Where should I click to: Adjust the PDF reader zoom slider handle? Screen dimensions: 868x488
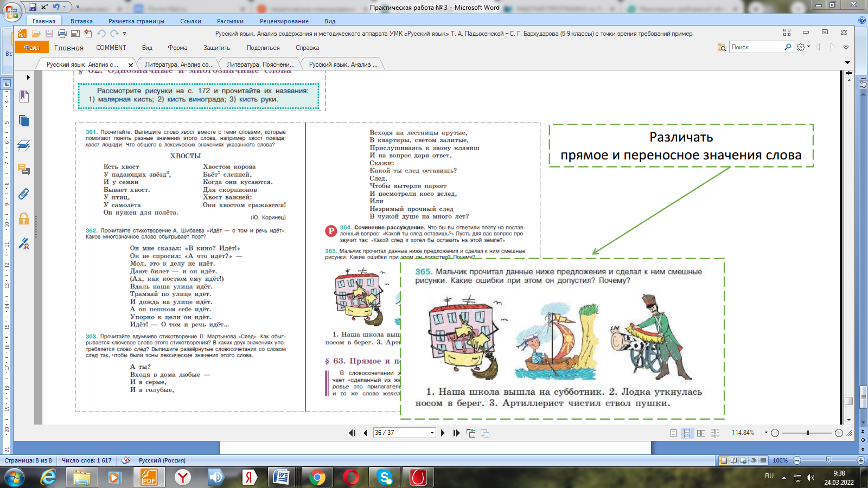[808, 433]
